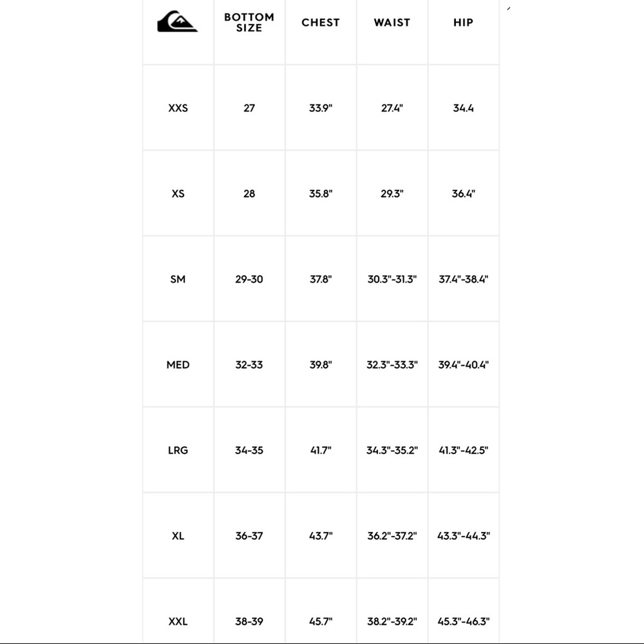Click the WAIST column header

click(x=392, y=23)
